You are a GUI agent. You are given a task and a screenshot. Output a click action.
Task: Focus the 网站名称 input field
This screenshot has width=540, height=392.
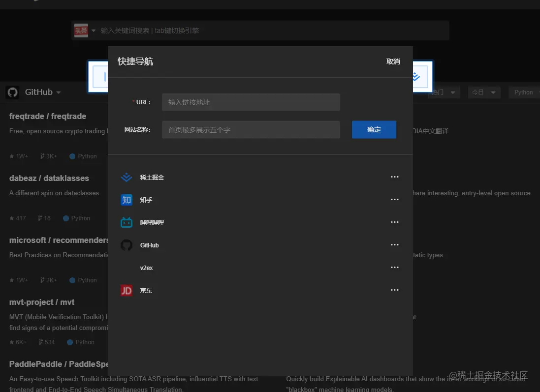coord(251,130)
